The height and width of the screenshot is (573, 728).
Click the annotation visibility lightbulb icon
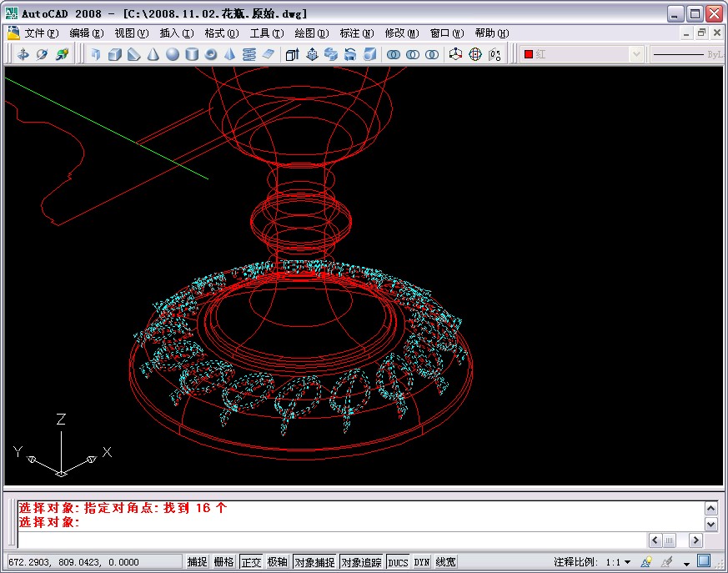point(646,562)
